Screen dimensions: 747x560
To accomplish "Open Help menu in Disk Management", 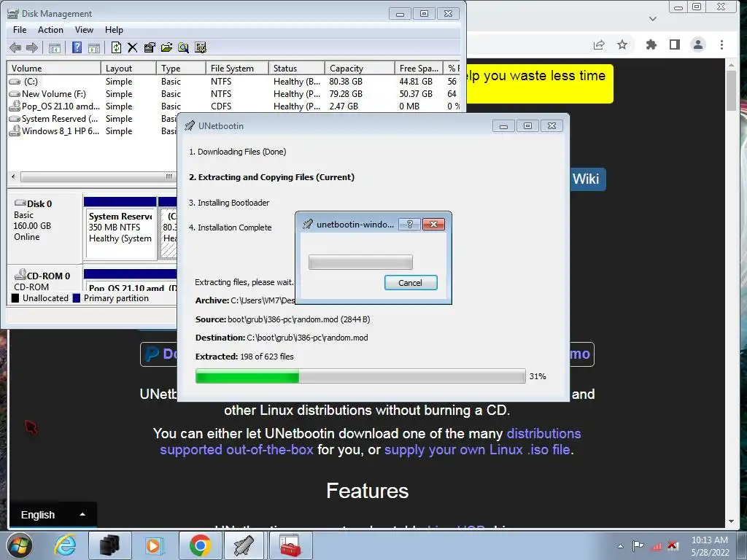I will (x=114, y=29).
